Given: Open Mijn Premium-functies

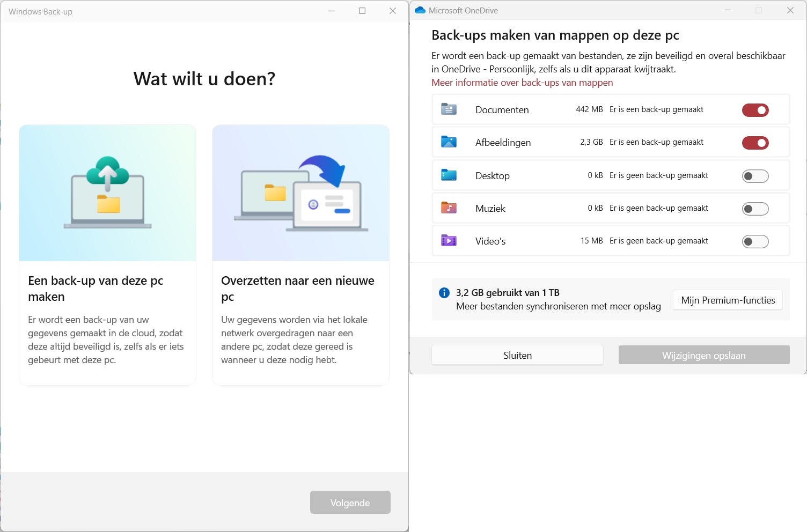Looking at the screenshot, I should tap(728, 300).
